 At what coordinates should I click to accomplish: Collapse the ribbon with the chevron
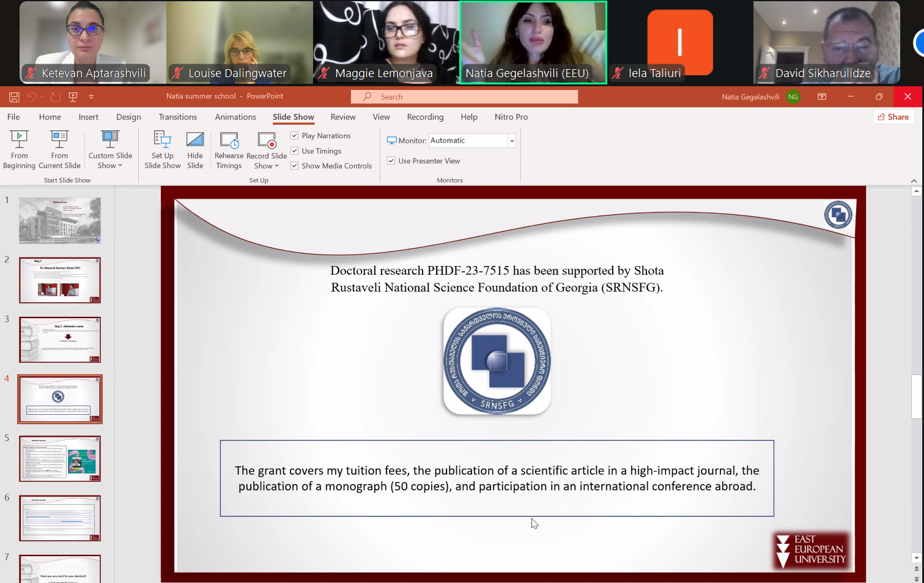coord(914,180)
